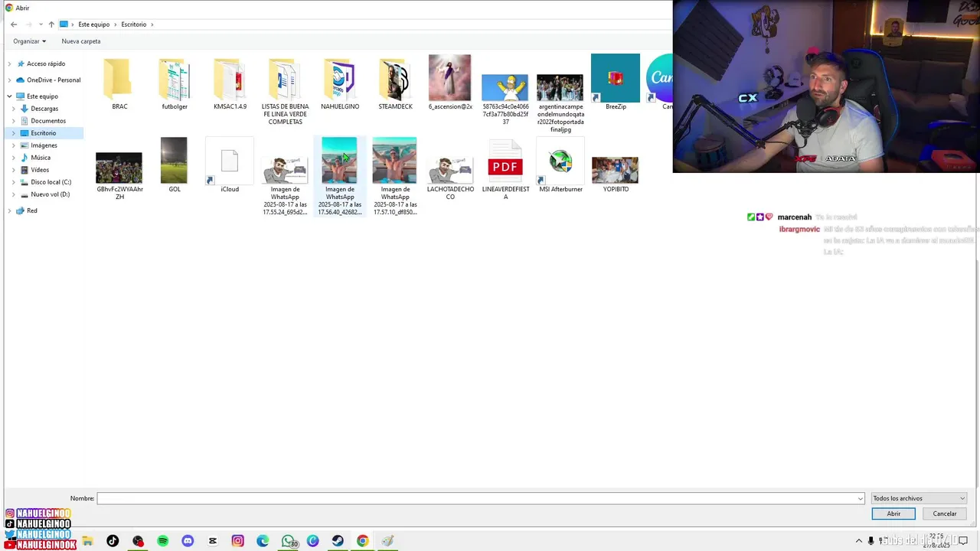The width and height of the screenshot is (980, 551).
Task: Select Vídeos in the sidebar
Action: point(40,170)
